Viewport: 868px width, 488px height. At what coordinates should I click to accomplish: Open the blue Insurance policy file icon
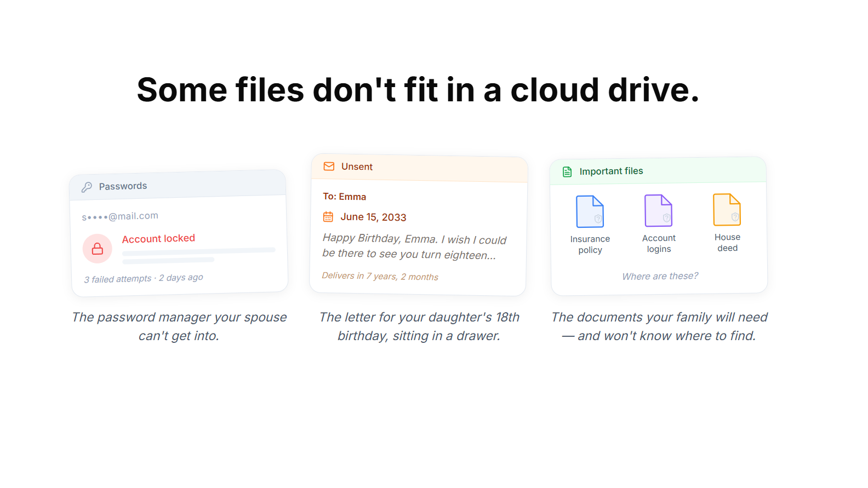[x=590, y=211]
